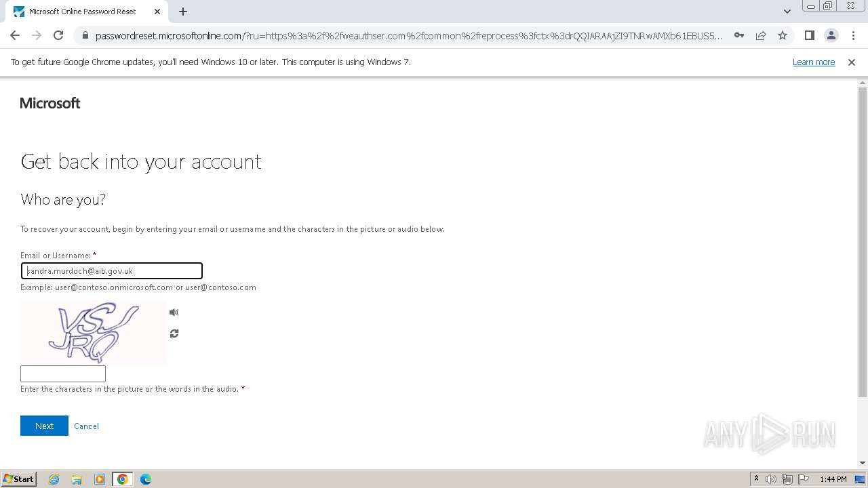Dismiss the Chrome update notification bar
868x488 pixels.
(852, 62)
